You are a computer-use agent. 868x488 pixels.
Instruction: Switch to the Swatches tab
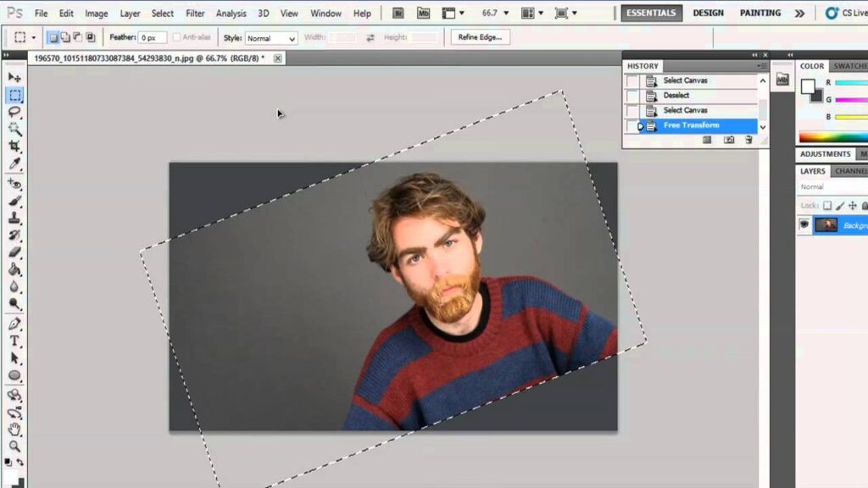coord(849,66)
